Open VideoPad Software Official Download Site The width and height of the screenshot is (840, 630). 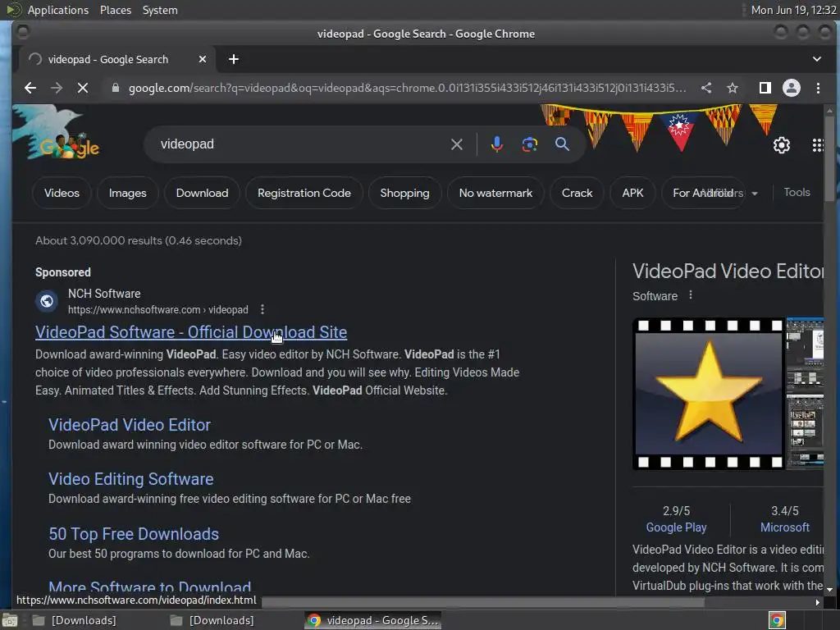coord(191,332)
